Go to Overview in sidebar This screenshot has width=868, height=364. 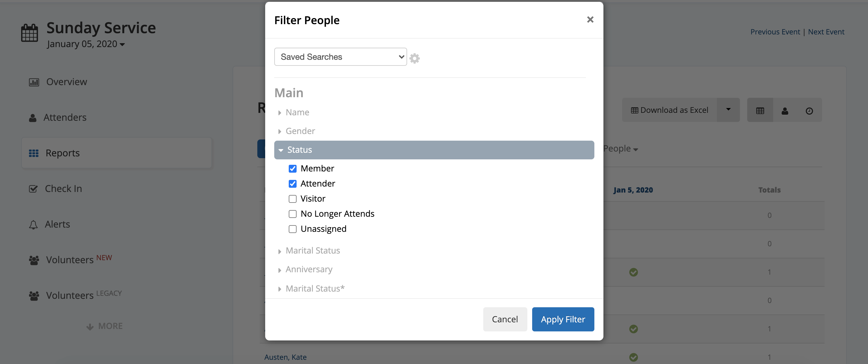pos(66,82)
